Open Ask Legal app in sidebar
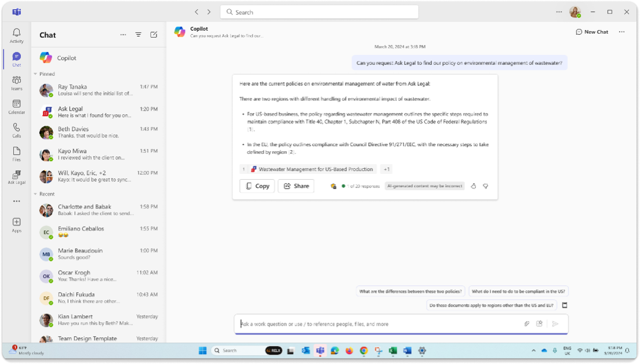Screen dimensions: 640x364 (17, 177)
